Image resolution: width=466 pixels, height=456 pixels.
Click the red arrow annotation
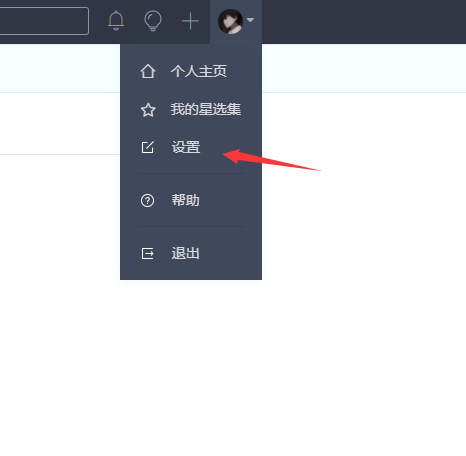click(271, 160)
